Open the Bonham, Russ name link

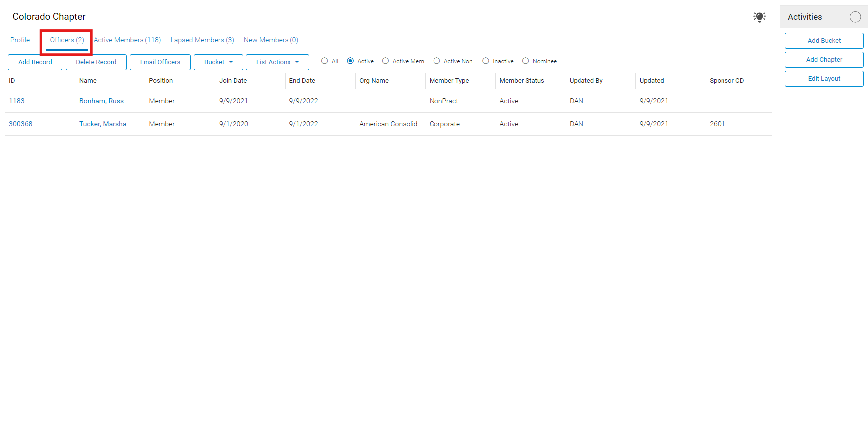click(x=102, y=101)
